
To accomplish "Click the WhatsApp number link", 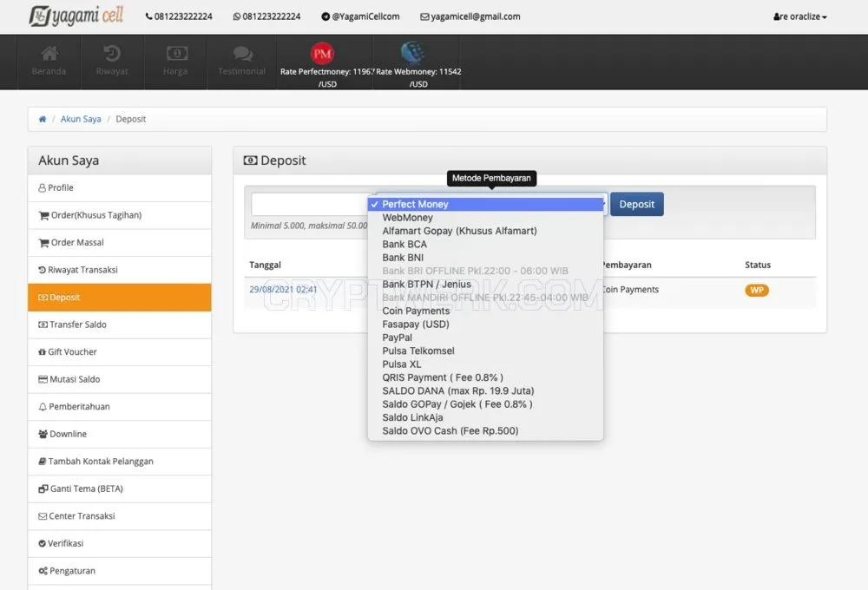I will (x=266, y=16).
